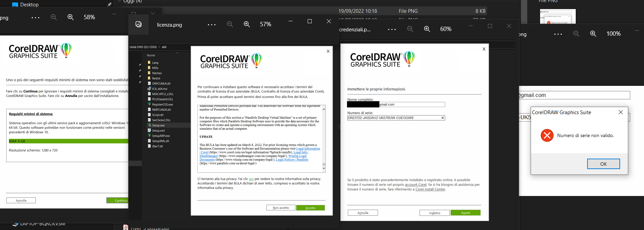Click the license text scrollbar up arrow
Viewport: 644px width, 230px height.
[324, 109]
